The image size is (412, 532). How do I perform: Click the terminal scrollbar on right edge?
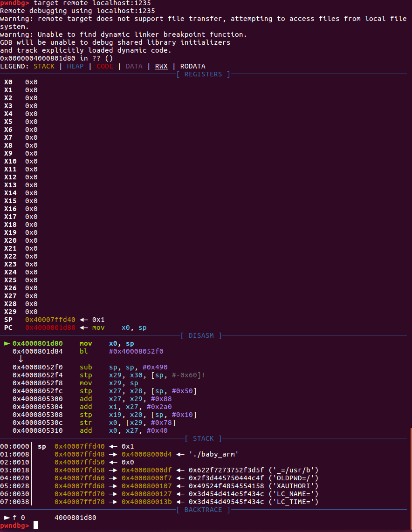pyautogui.click(x=411, y=480)
